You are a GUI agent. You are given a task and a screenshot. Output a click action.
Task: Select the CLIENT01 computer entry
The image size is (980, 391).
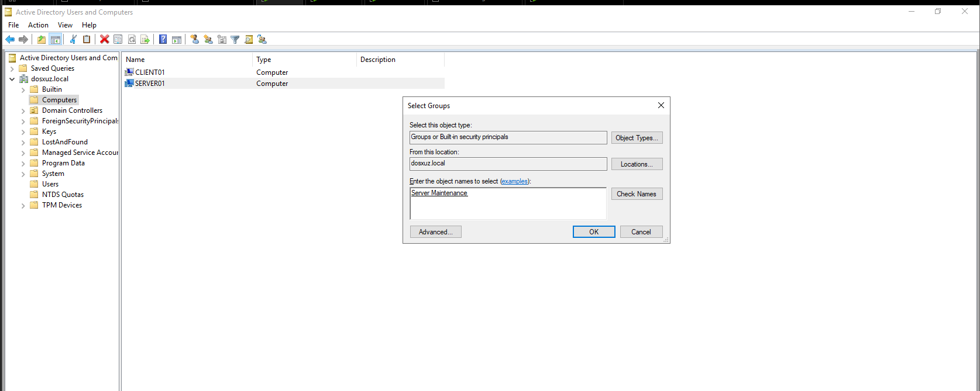click(x=150, y=72)
